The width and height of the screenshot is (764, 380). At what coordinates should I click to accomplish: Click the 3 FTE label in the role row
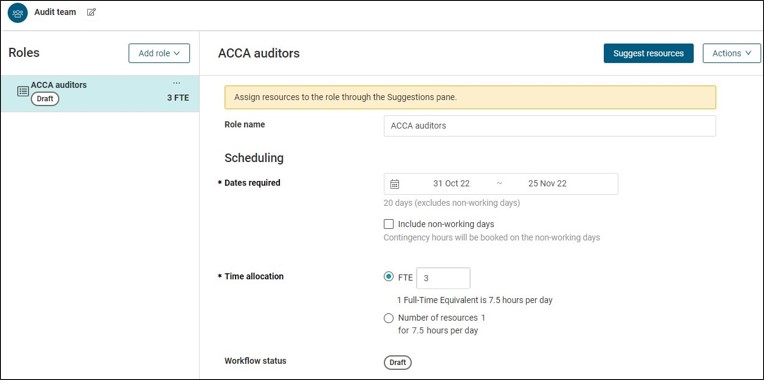pyautogui.click(x=178, y=98)
